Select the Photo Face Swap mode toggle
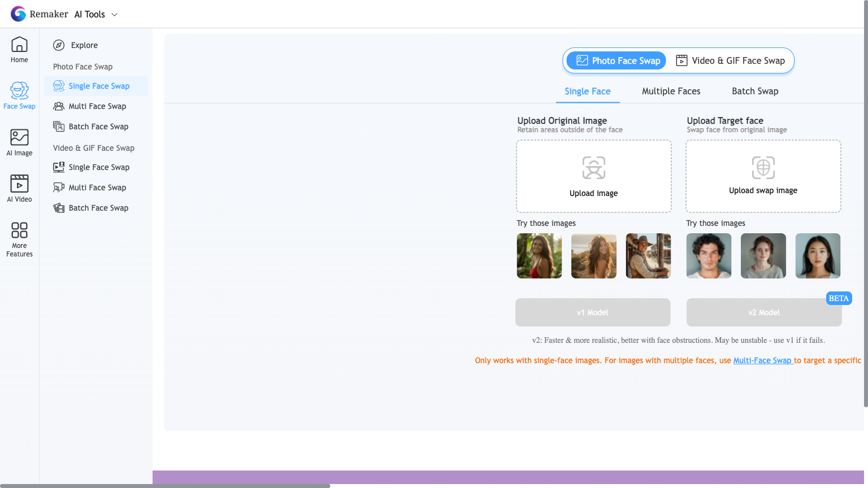 [617, 60]
